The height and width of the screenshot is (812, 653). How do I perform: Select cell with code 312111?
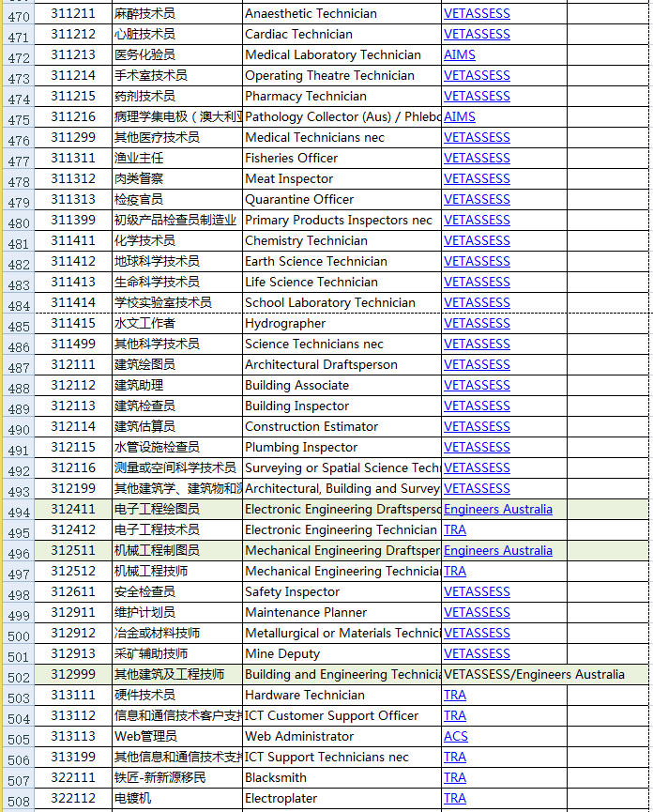73,364
